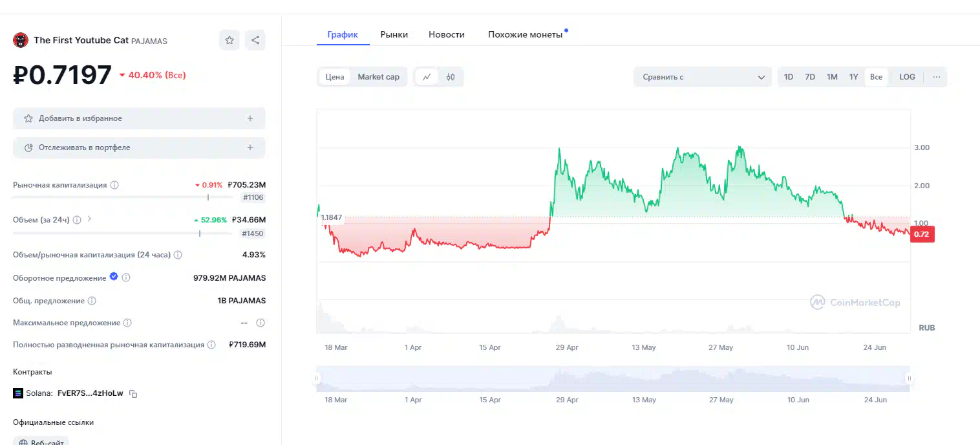This screenshot has height=445, width=980.
Task: Click left handle of chart range slider
Action: tap(316, 379)
